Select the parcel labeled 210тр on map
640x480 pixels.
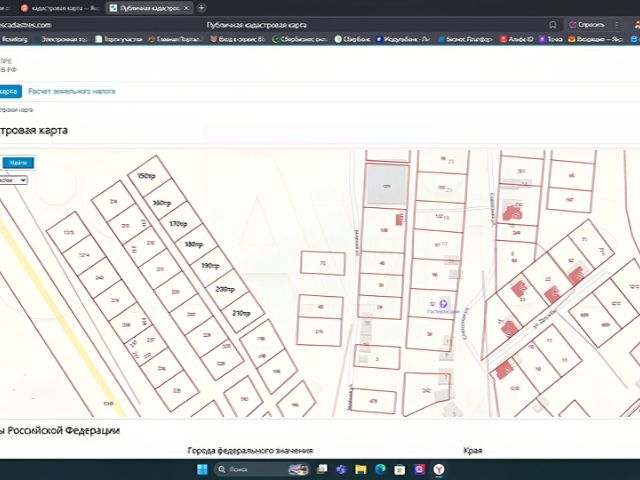pos(241,313)
